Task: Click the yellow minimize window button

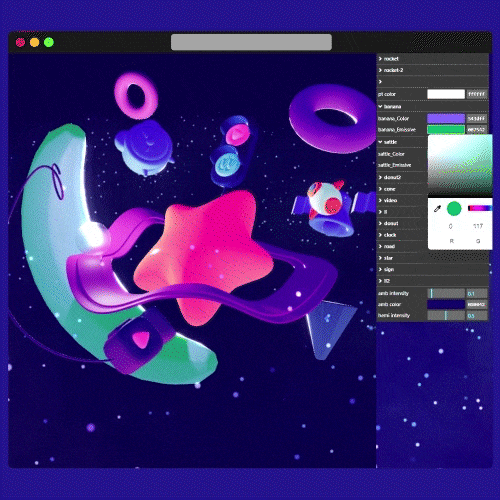Action: [35, 42]
